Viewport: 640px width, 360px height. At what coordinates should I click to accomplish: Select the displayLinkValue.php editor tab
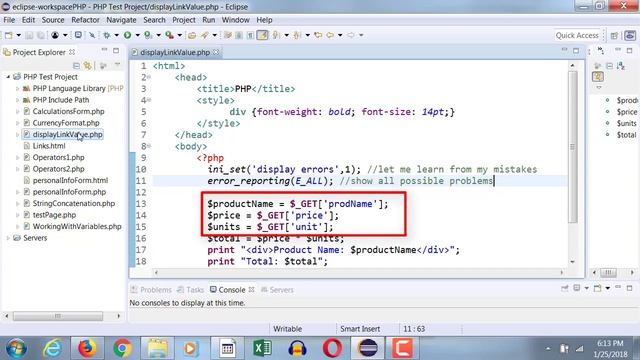coord(175,52)
